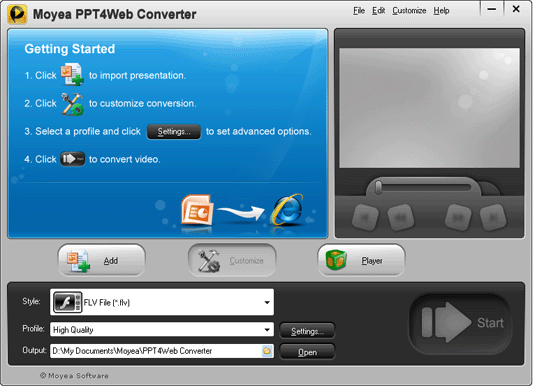Screen dimensions: 535x388
Task: Click the output folder browse icon
Action: point(267,351)
